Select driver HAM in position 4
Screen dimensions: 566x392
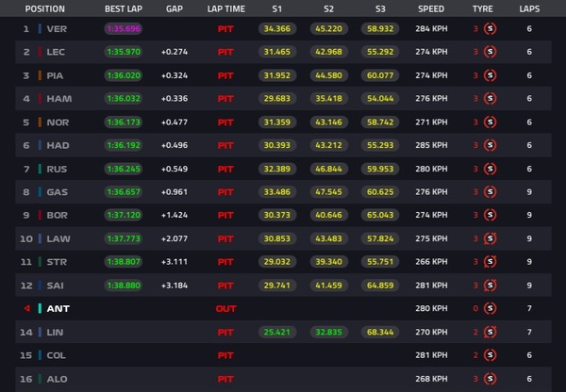pyautogui.click(x=59, y=99)
